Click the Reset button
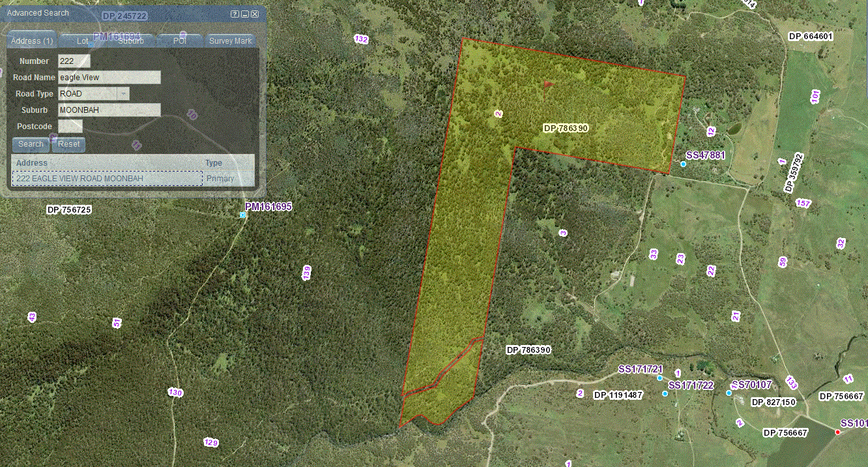The width and height of the screenshot is (868, 467). (69, 144)
